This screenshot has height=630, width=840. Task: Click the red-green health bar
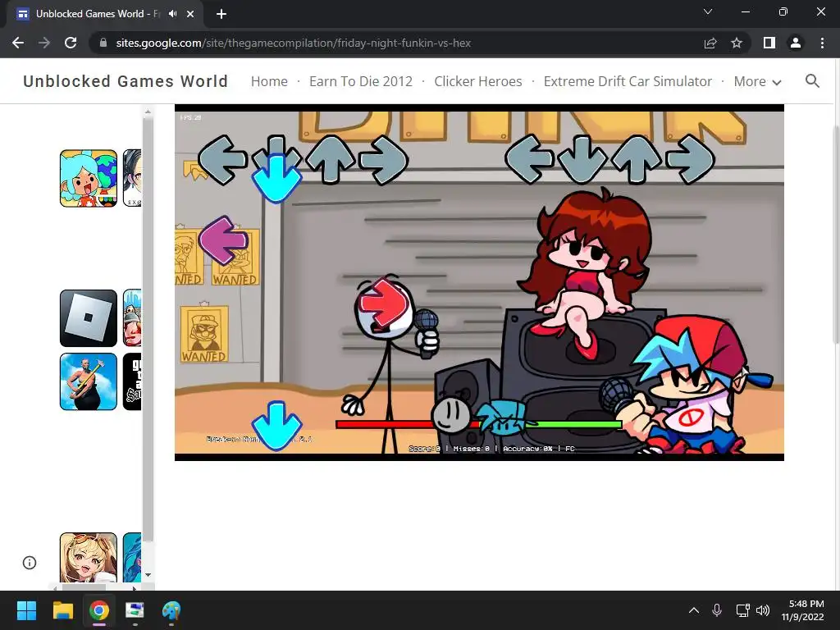(x=478, y=424)
